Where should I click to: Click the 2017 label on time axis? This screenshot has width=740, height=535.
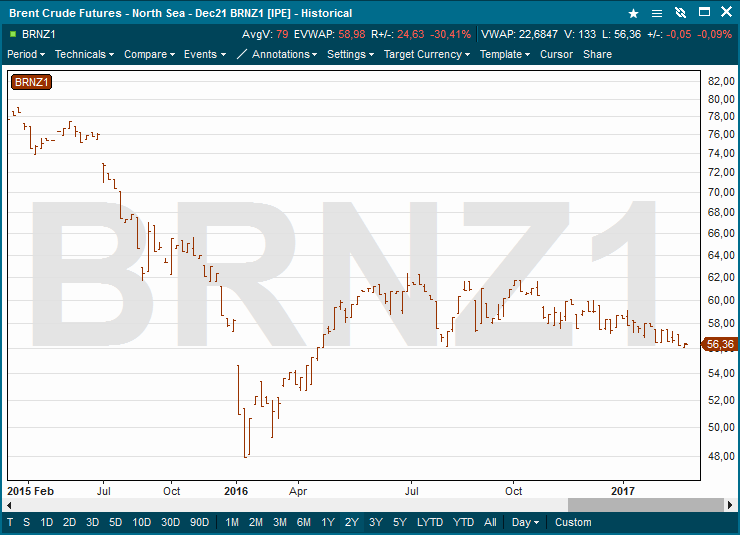point(623,491)
